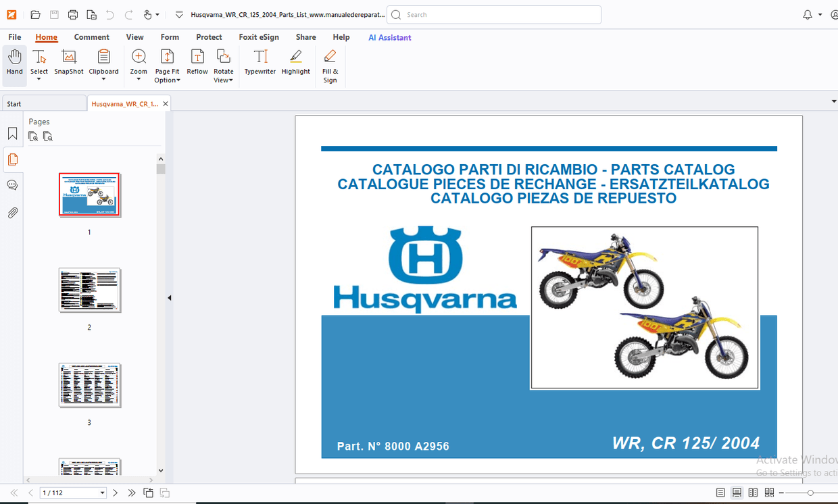Enable single page continuous scrolling mode

coord(737,493)
